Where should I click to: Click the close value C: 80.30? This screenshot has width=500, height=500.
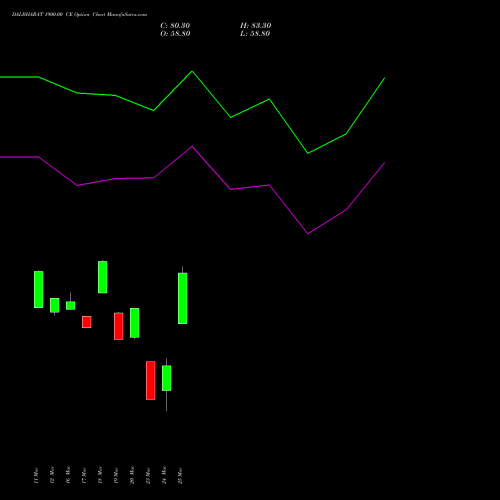pyautogui.click(x=175, y=26)
